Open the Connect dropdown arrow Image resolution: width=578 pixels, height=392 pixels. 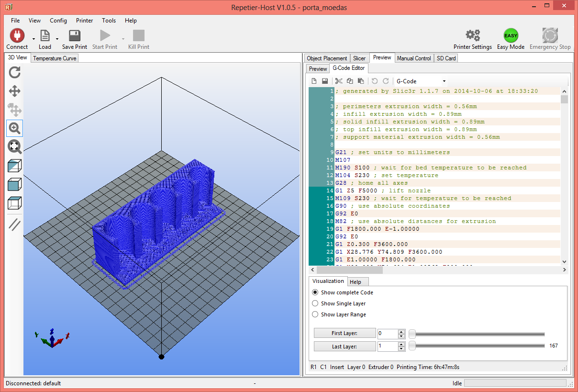[33, 39]
